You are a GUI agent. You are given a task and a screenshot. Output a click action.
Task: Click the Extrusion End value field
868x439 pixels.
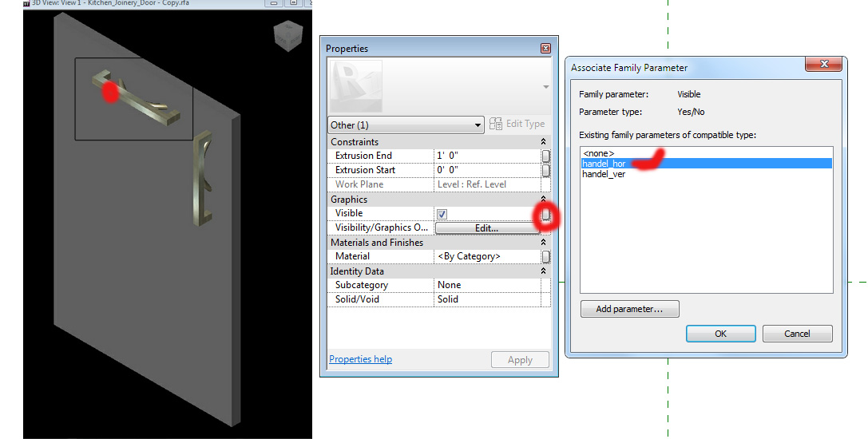coord(486,156)
